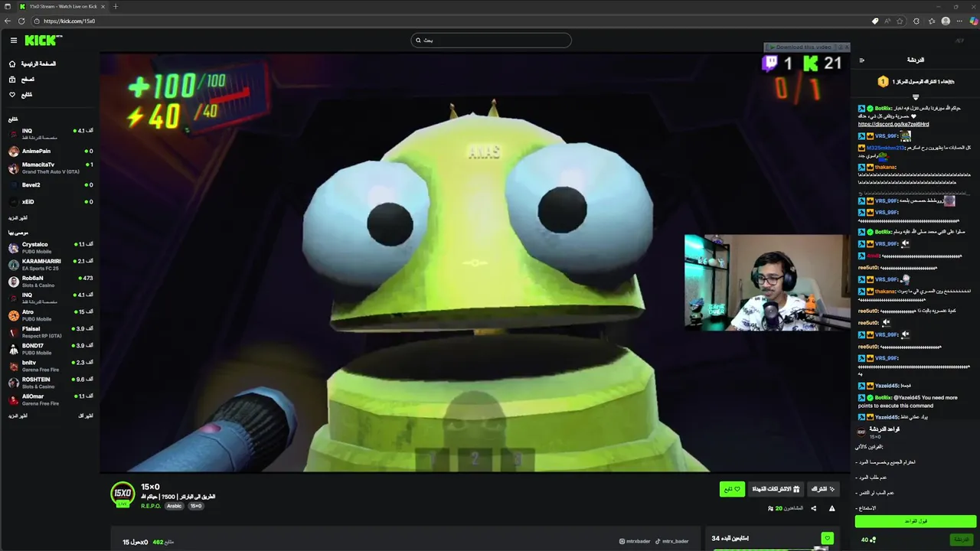Click the browser profile avatar icon

point(946,21)
